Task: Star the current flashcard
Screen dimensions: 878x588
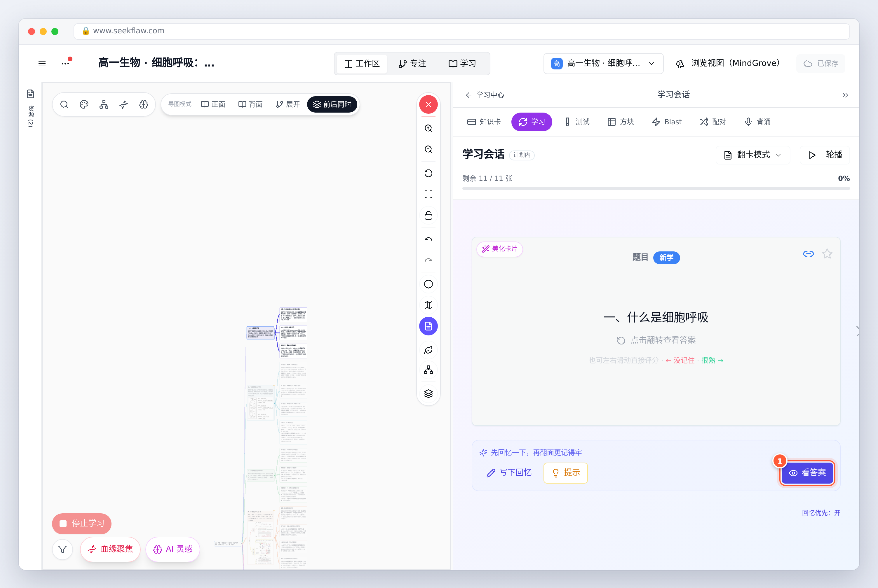Action: pyautogui.click(x=827, y=254)
